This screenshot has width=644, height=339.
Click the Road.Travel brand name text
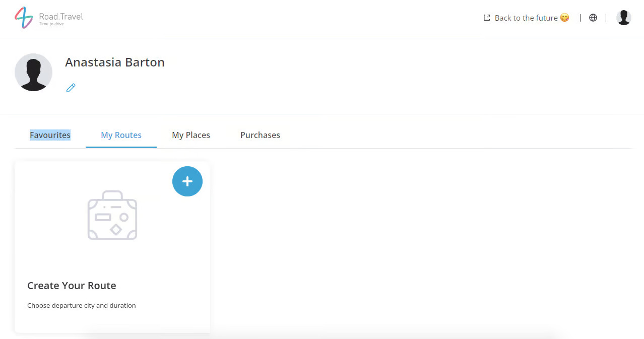tap(61, 16)
